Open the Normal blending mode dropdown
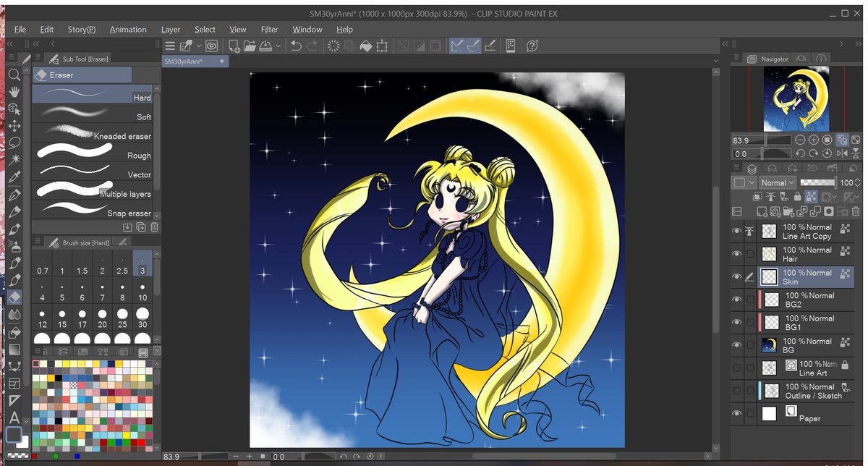 pos(778,183)
